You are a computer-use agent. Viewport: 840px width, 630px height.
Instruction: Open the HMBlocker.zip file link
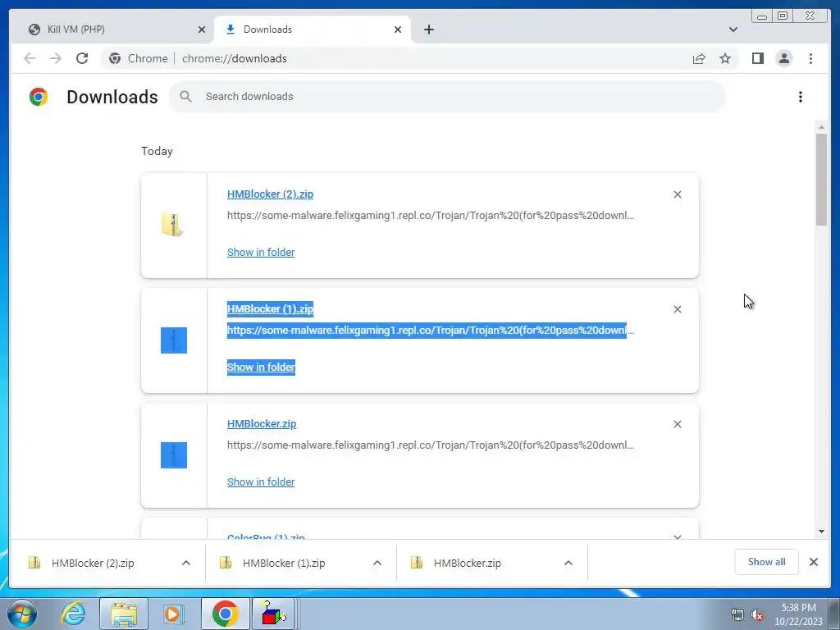click(x=262, y=424)
